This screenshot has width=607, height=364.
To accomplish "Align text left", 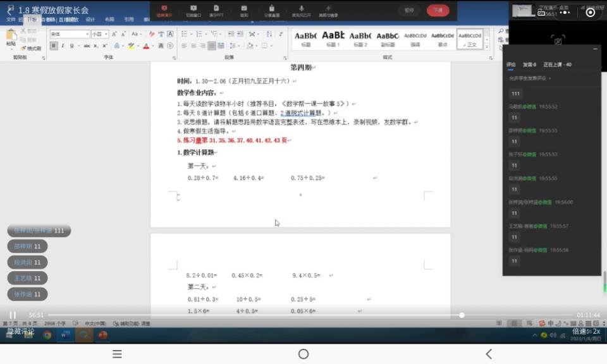I will [x=184, y=45].
